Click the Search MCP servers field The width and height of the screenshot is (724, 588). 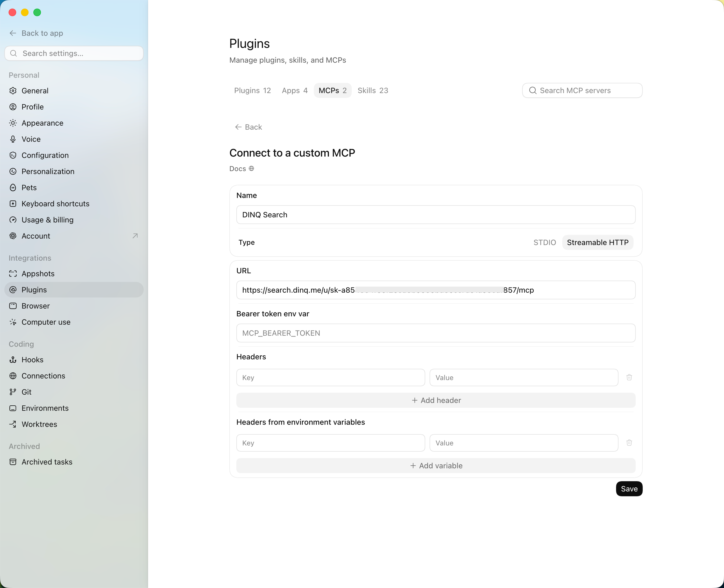pos(582,90)
